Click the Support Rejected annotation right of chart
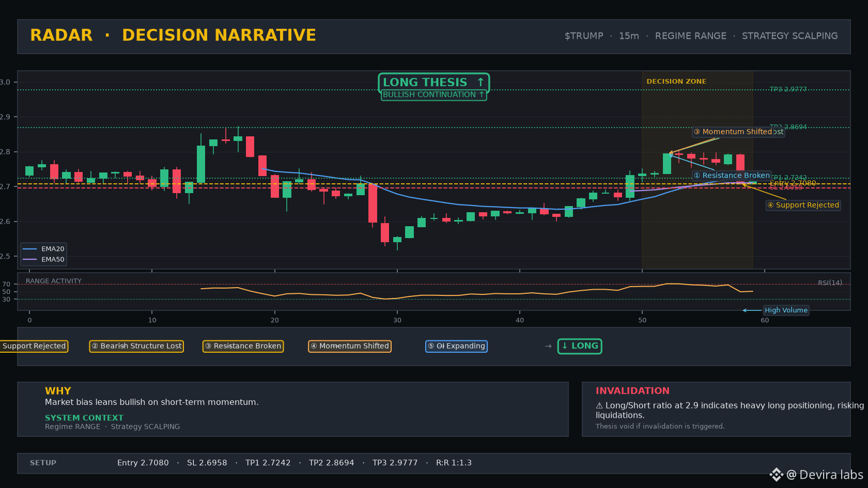This screenshot has width=868, height=488. (x=803, y=205)
